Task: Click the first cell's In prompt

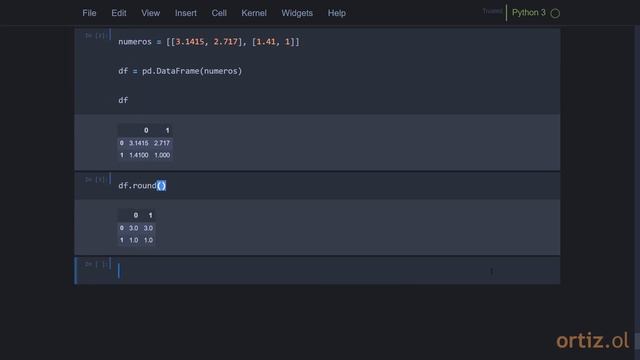Action: point(95,36)
